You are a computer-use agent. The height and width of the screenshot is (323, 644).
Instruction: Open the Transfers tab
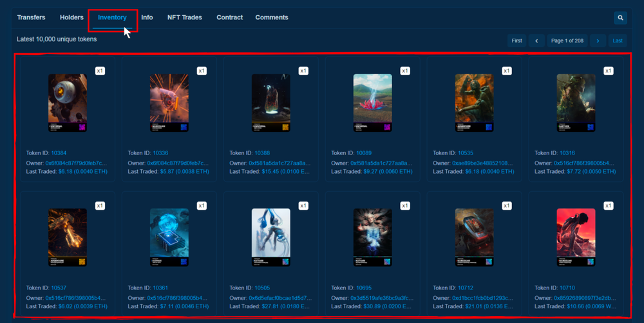pyautogui.click(x=31, y=17)
